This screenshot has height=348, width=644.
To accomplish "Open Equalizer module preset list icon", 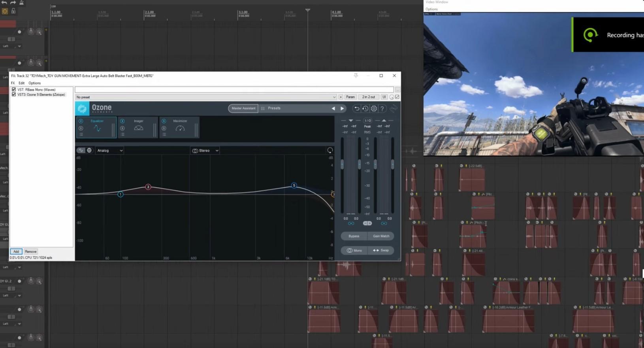I will coord(81,134).
